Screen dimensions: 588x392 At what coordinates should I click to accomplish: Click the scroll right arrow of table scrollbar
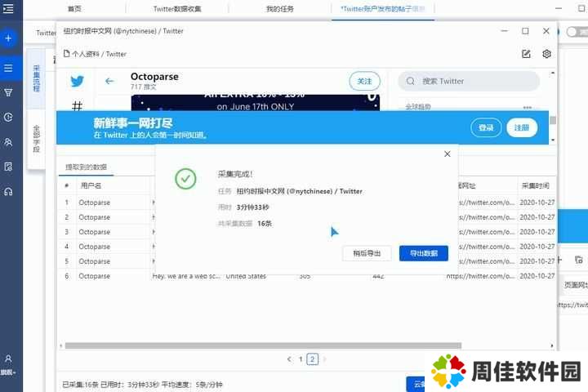click(551, 345)
